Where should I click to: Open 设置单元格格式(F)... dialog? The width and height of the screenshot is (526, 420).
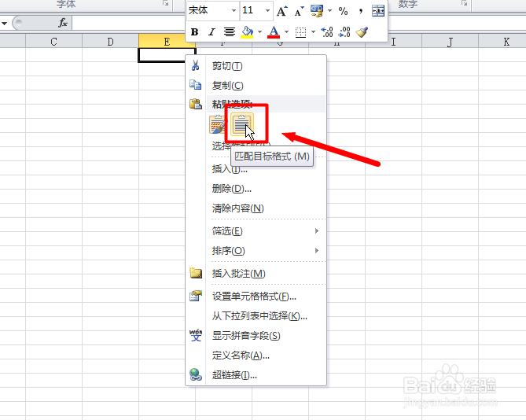pyautogui.click(x=256, y=297)
